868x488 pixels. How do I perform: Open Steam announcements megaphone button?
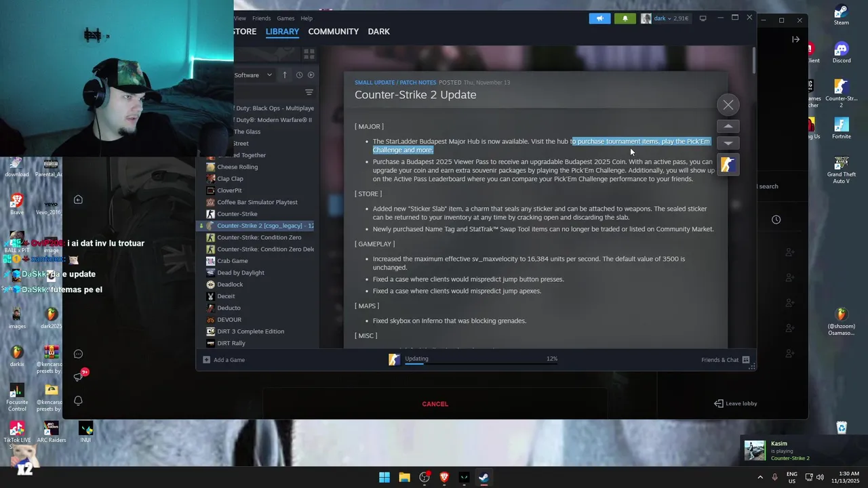[599, 18]
